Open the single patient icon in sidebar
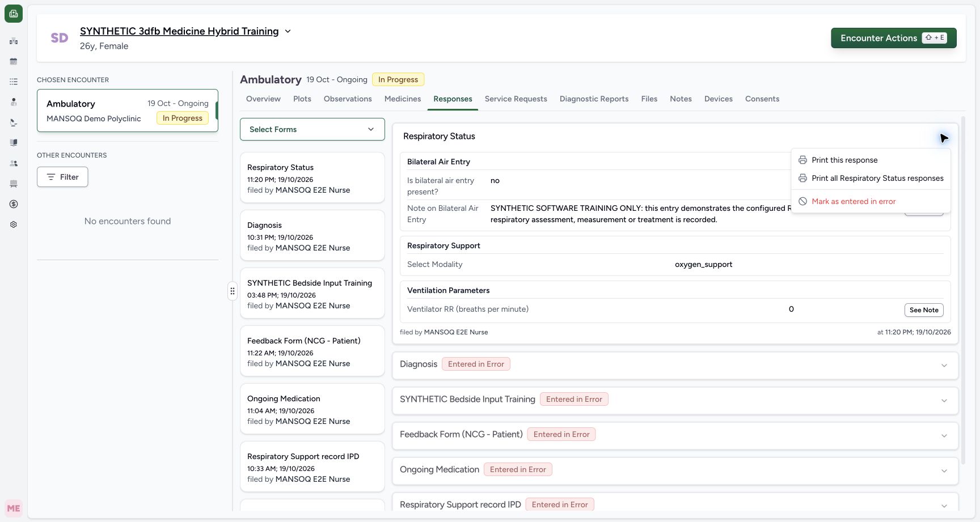 (x=14, y=102)
